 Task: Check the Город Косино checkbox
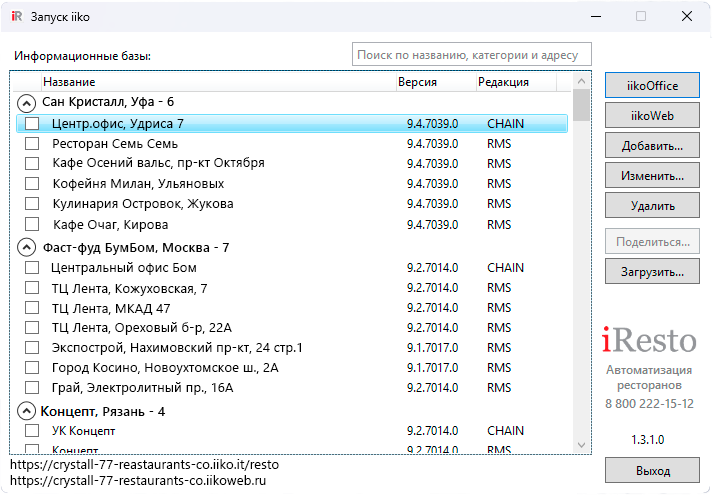(x=32, y=367)
